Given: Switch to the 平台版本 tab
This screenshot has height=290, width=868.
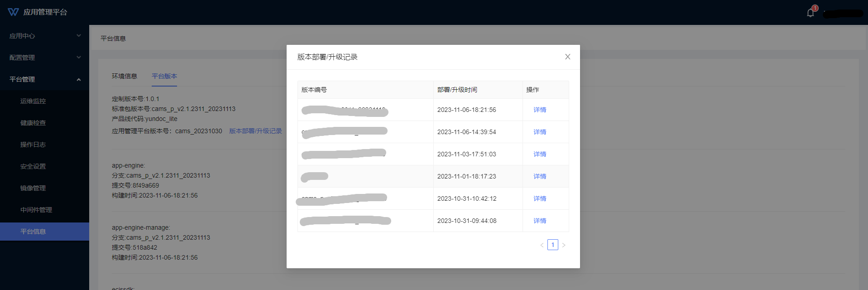Looking at the screenshot, I should (164, 76).
